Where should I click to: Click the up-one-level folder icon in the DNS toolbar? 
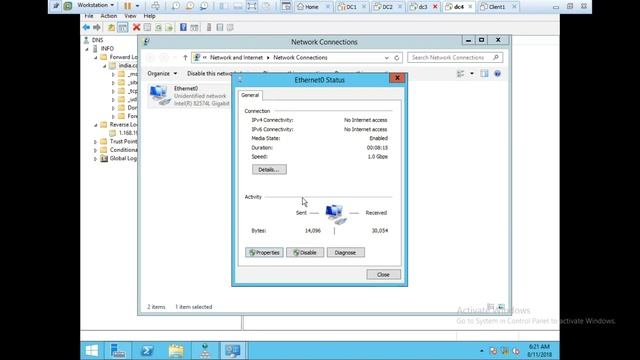point(111,27)
